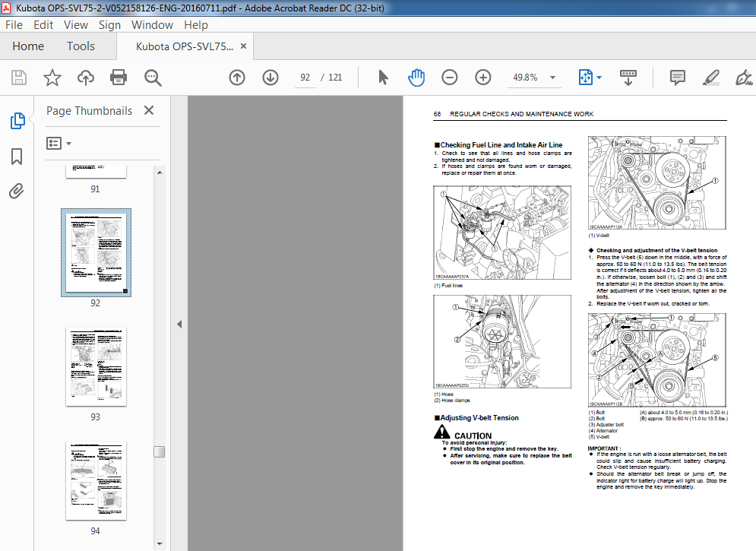Add a comment with speech bubble icon

click(x=678, y=78)
